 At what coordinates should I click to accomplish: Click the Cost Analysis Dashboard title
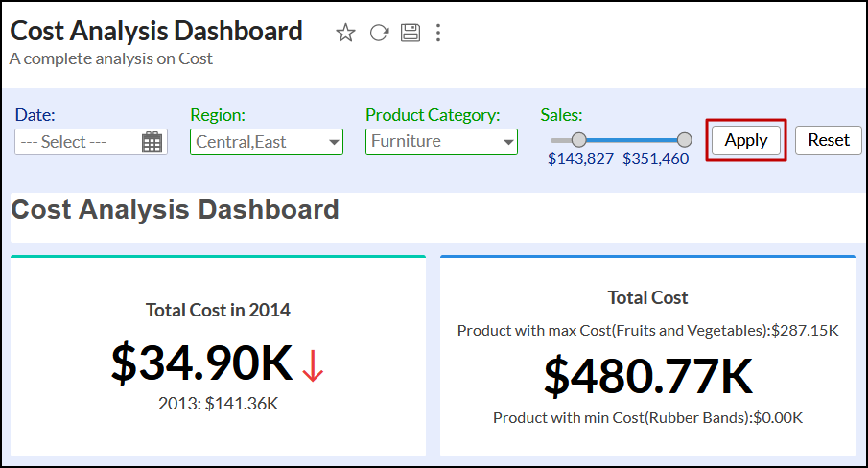click(156, 31)
